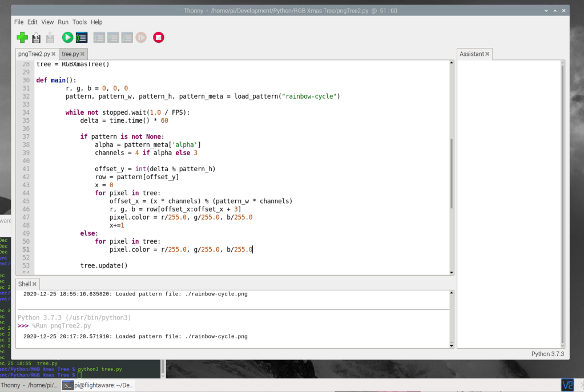
Task: Run current script with green play button
Action: (67, 38)
